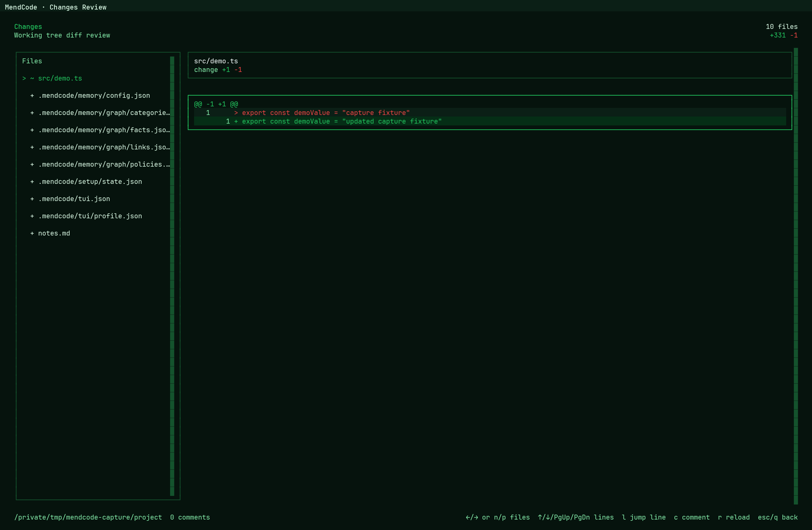Click the "10 files" counter
The width and height of the screenshot is (812, 530).
[x=781, y=27]
